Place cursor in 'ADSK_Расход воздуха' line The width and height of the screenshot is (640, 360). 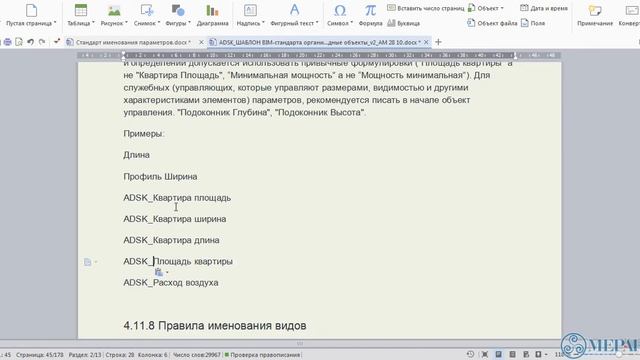[171, 283]
